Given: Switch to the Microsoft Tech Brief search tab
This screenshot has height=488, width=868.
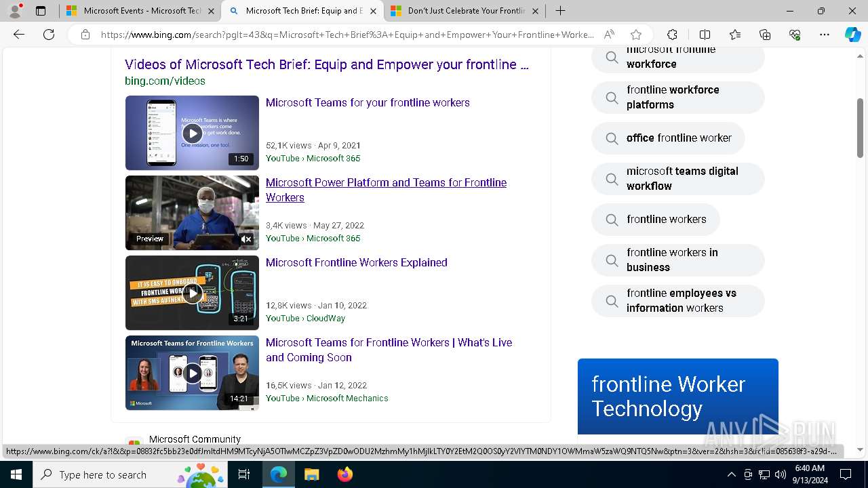Looking at the screenshot, I should [302, 11].
